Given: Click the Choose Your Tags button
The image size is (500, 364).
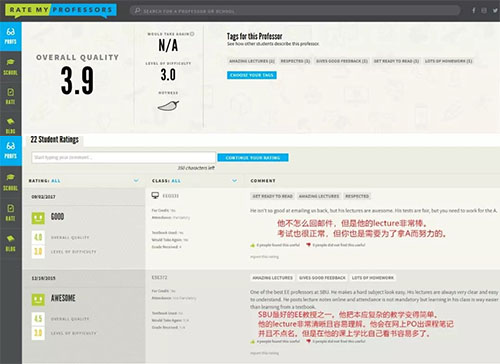Looking at the screenshot, I should [x=252, y=75].
